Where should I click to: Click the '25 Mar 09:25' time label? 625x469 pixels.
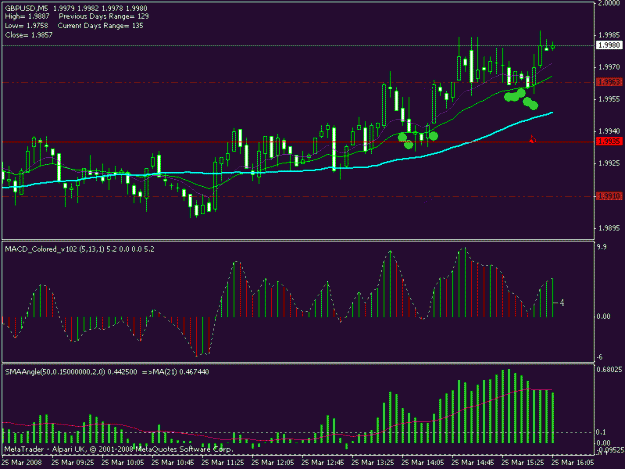coord(73,463)
